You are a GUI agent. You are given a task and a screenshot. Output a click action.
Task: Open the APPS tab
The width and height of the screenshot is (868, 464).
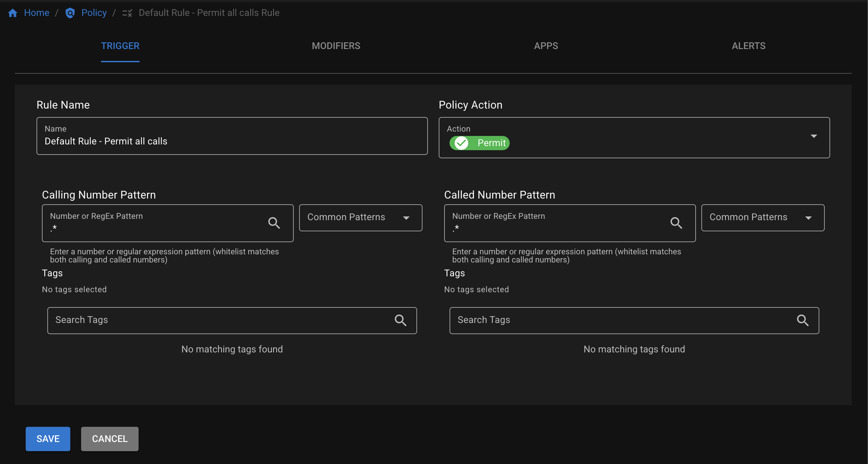pos(546,46)
